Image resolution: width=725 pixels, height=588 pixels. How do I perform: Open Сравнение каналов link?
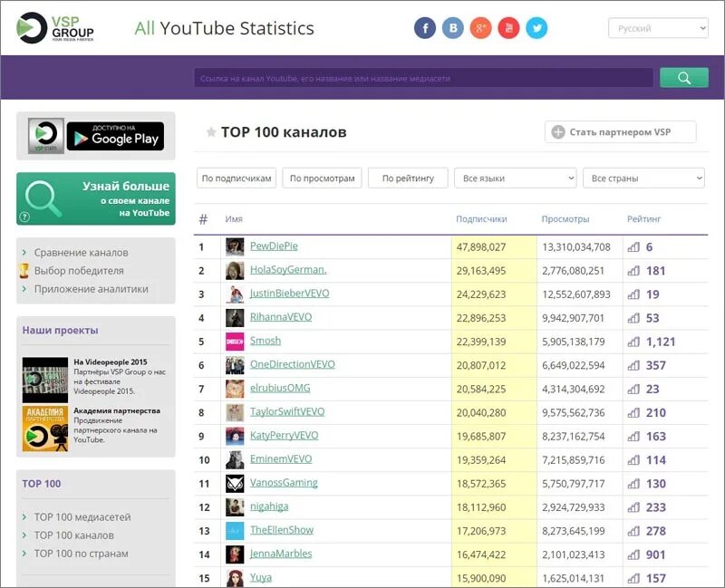click(x=81, y=253)
